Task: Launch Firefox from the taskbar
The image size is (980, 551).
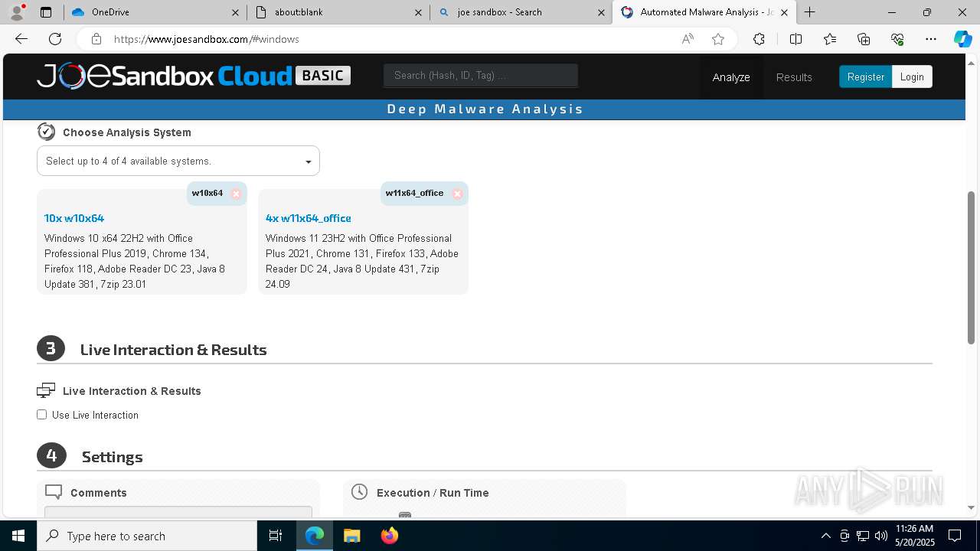Action: click(x=389, y=536)
